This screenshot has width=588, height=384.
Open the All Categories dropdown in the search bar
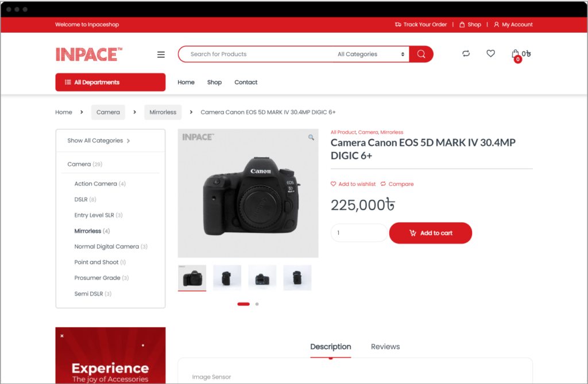(368, 53)
